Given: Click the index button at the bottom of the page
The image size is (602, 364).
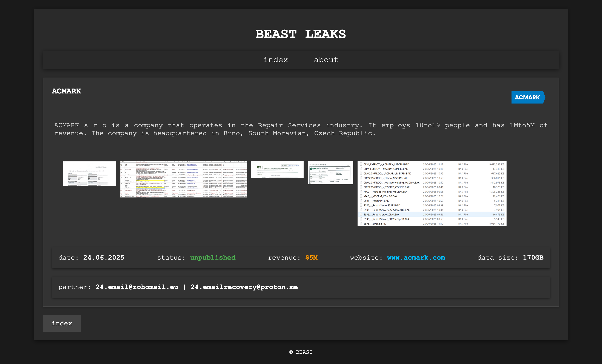Looking at the screenshot, I should click(62, 323).
